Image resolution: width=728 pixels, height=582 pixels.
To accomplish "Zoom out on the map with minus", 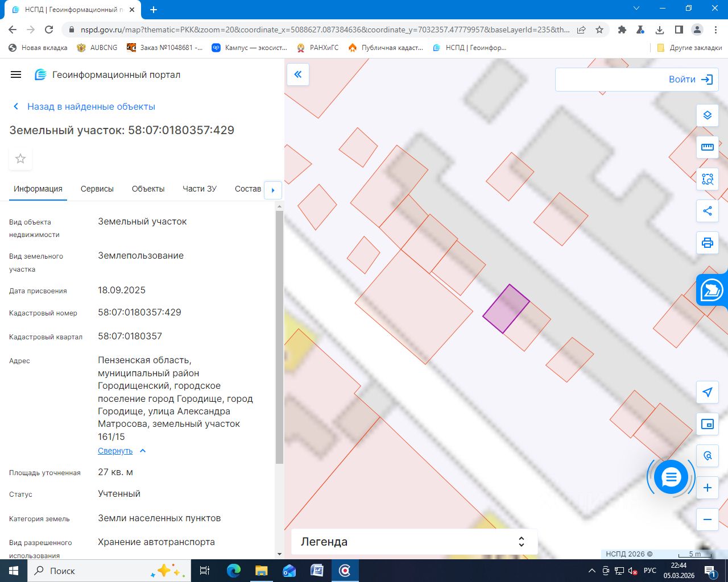I will click(708, 519).
